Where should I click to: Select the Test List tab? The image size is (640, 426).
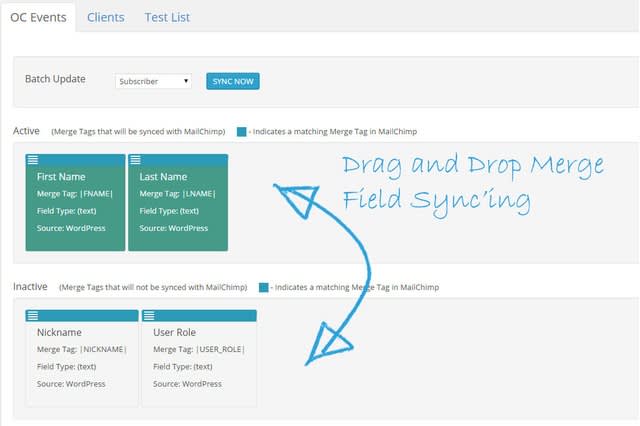(167, 17)
